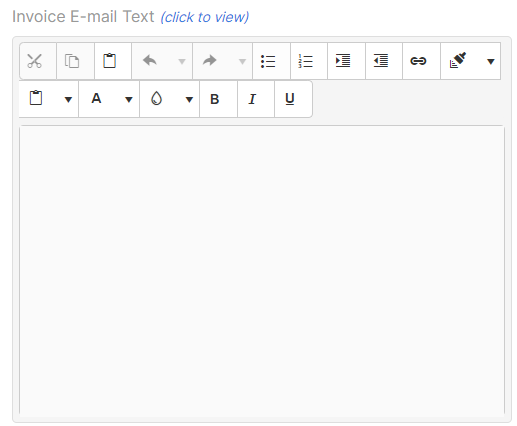Screen dimensions: 517x426
Task: Open the font color A dropdown arrow
Action: 129,99
